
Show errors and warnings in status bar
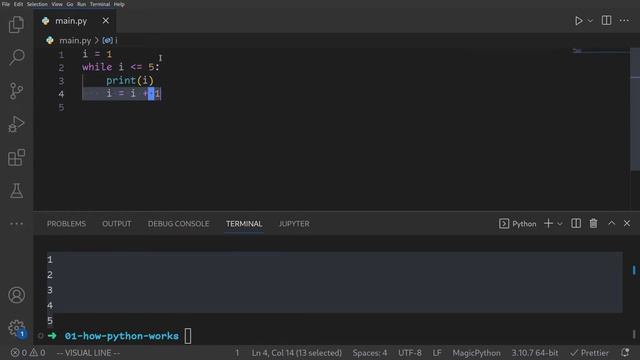click(x=28, y=353)
